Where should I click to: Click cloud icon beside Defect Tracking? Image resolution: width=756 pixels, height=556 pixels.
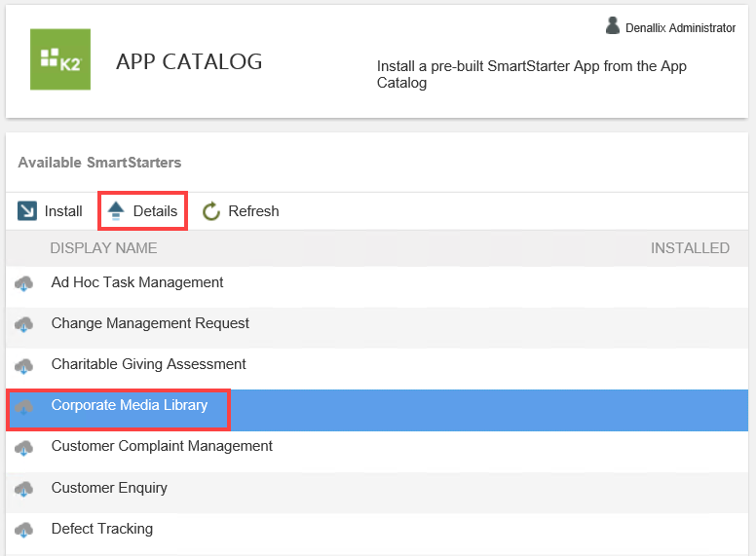pos(24,530)
